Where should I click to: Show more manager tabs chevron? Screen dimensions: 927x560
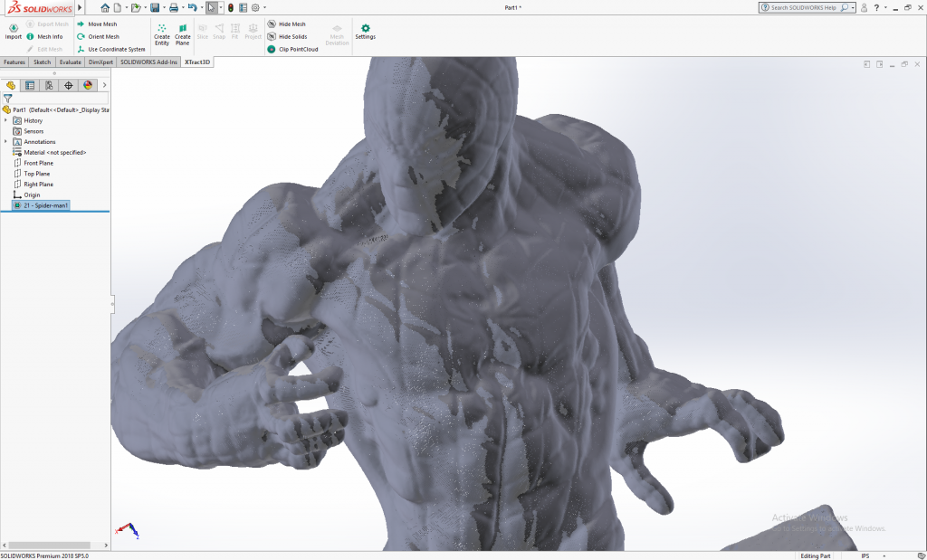tap(105, 85)
